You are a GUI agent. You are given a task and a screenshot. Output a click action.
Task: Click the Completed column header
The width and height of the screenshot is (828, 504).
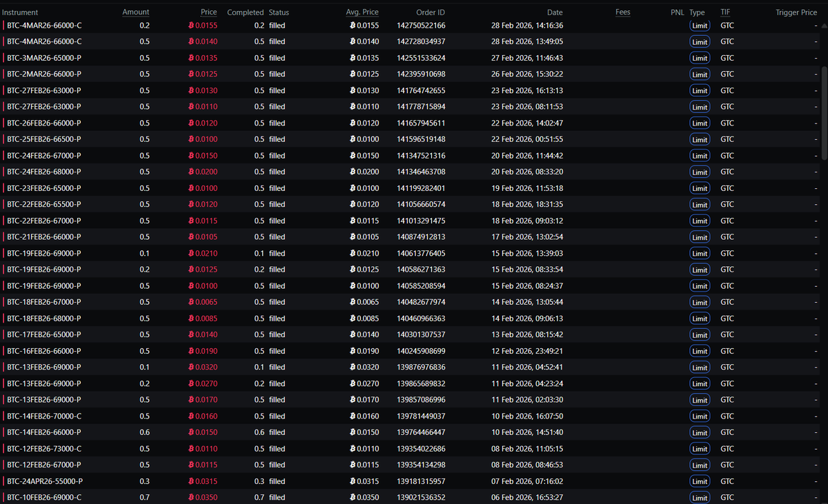[246, 12]
